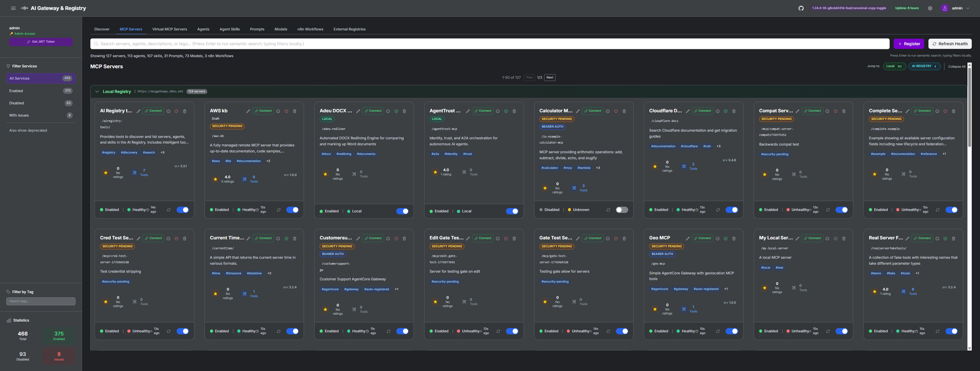The image size is (980, 371).
Task: Jump to the AI-REGISTRY section
Action: 925,67
